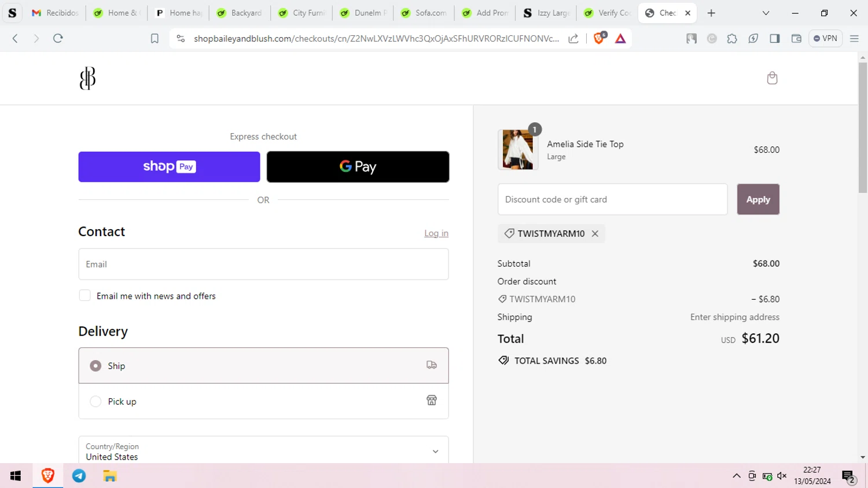This screenshot has width=868, height=488.
Task: Click the page vertical scrollbar
Action: (x=863, y=127)
